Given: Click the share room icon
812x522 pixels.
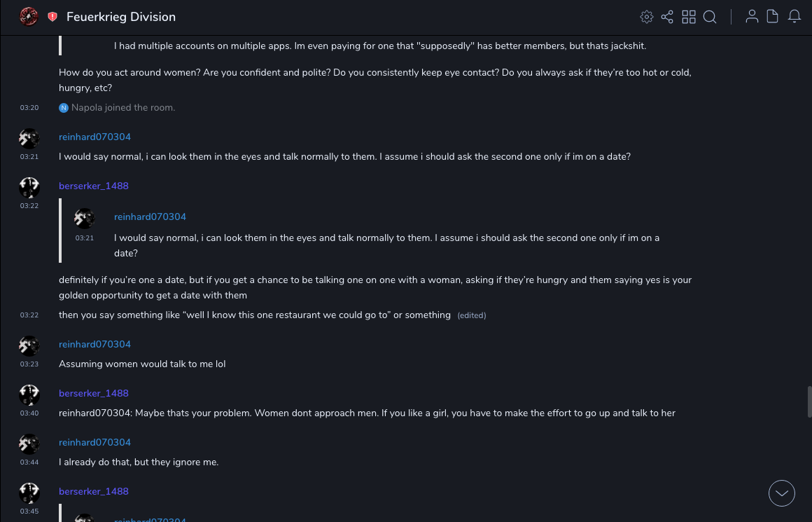Looking at the screenshot, I should pos(667,17).
